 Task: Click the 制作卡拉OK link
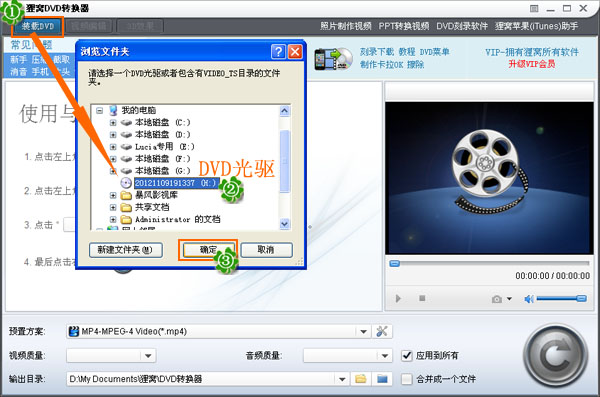(382, 64)
